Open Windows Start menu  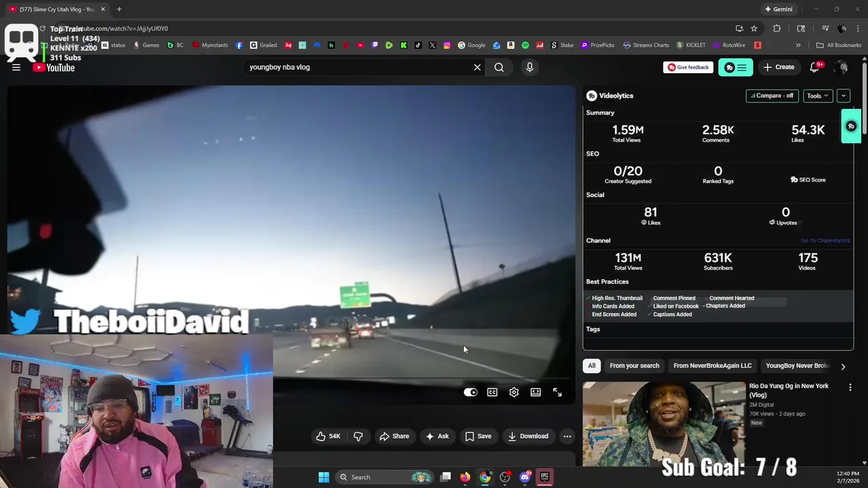click(x=323, y=477)
